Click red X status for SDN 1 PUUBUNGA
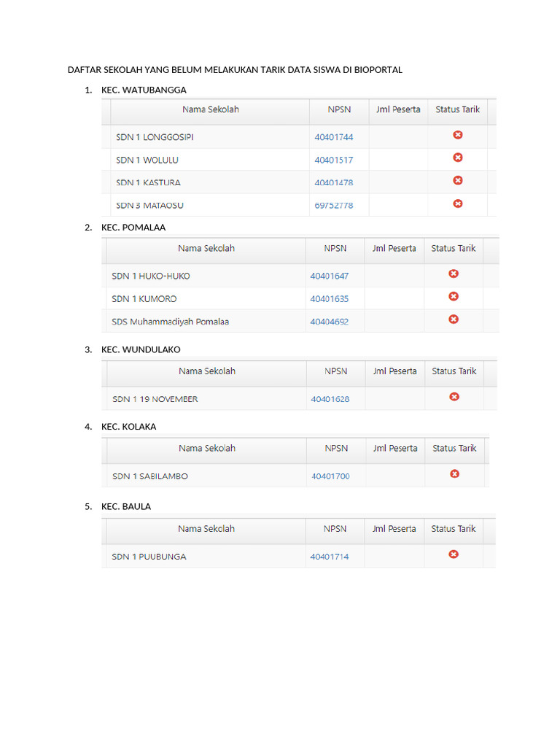560x747 pixels. tap(454, 554)
